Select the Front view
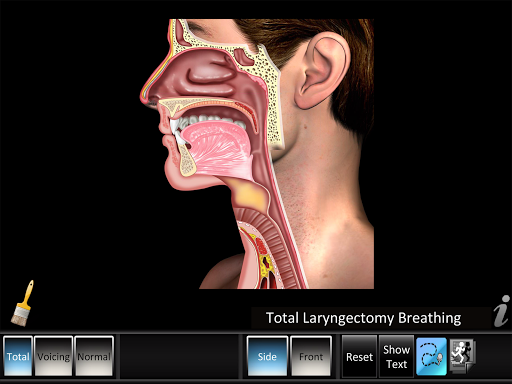 tap(311, 356)
